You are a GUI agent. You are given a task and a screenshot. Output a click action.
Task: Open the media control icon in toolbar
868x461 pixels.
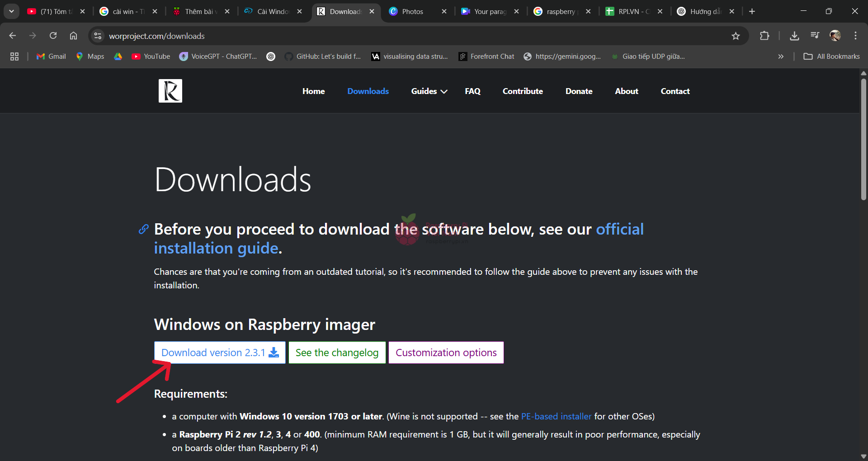tap(815, 36)
